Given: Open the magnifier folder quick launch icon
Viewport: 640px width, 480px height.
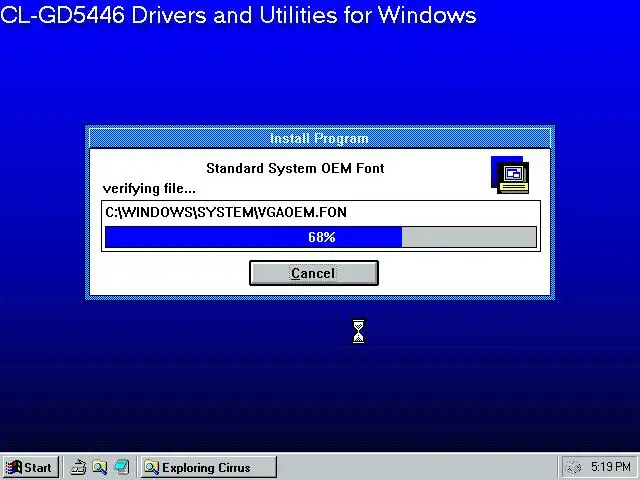Looking at the screenshot, I should 100,467.
